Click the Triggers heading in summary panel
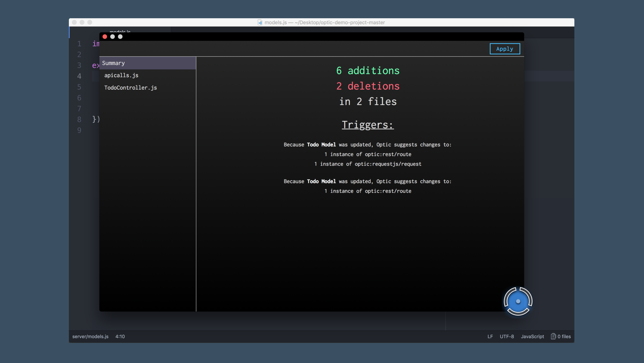 pos(368,125)
